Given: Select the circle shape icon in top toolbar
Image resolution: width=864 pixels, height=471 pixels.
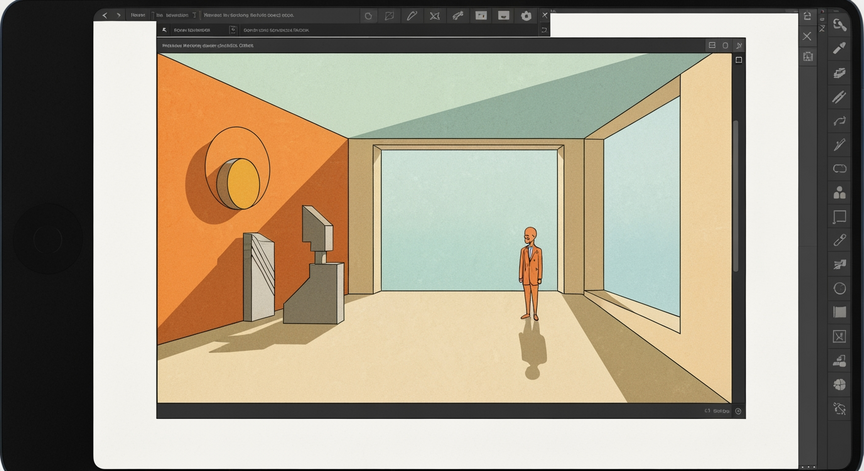Looking at the screenshot, I should click(368, 16).
